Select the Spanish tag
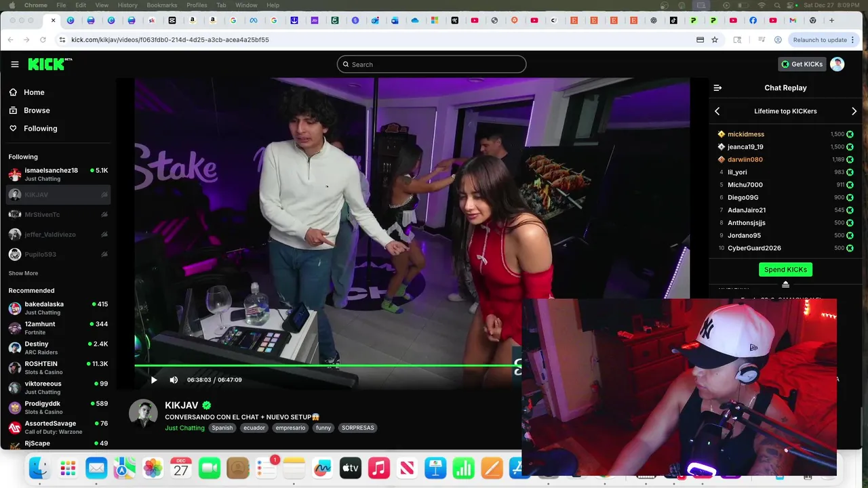The height and width of the screenshot is (488, 868). pyautogui.click(x=222, y=428)
